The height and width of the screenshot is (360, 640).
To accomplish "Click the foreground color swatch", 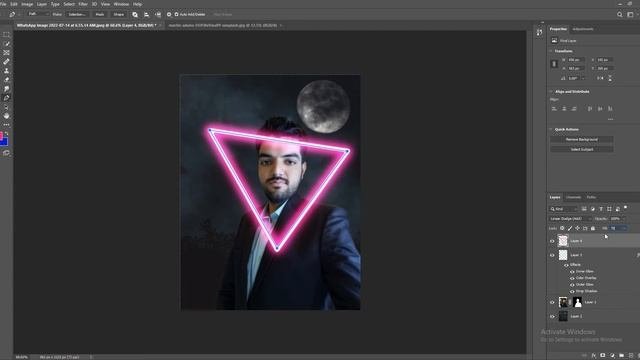I will pos(1,136).
